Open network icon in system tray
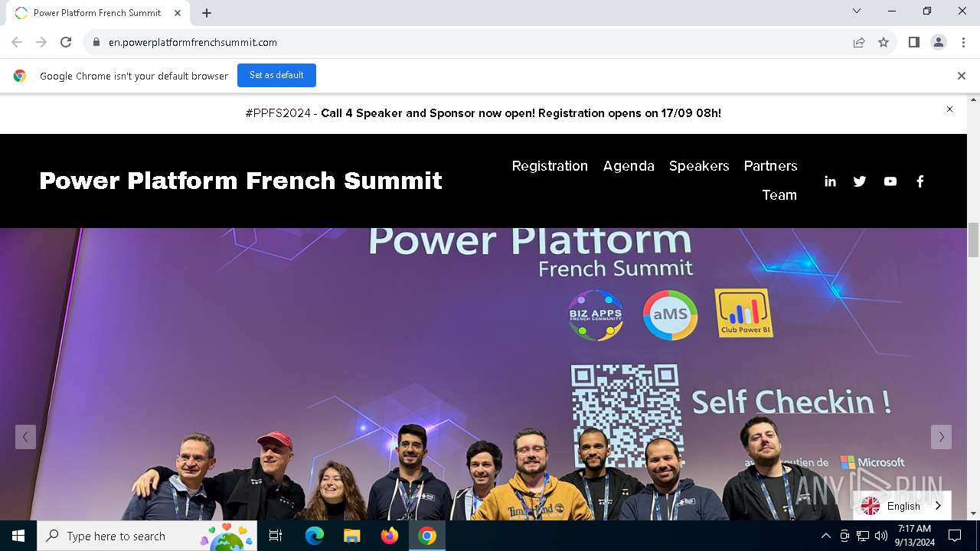Screen dimensions: 980x551 [863, 536]
